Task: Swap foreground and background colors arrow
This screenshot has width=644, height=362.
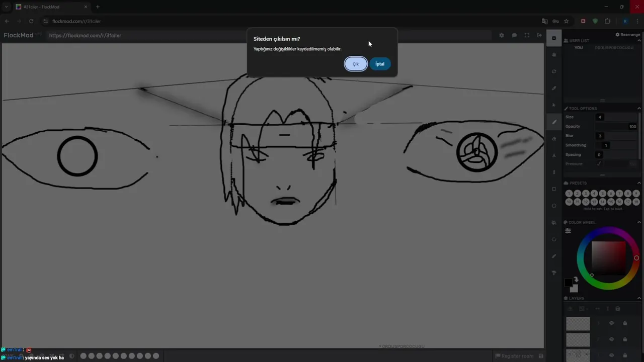Action: (x=576, y=280)
